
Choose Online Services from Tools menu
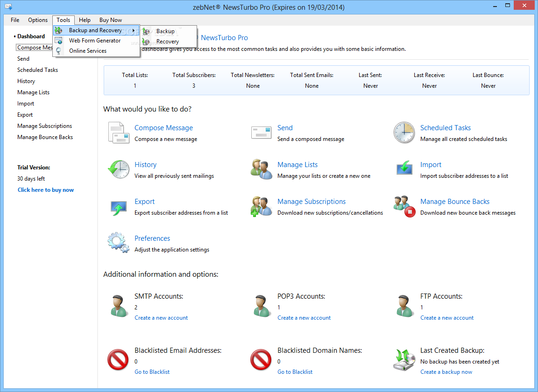(x=96, y=51)
